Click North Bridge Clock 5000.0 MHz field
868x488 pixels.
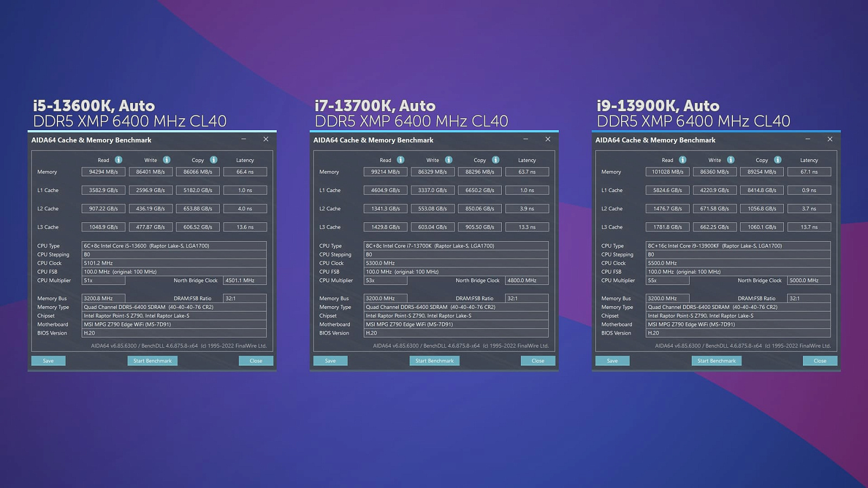809,280
